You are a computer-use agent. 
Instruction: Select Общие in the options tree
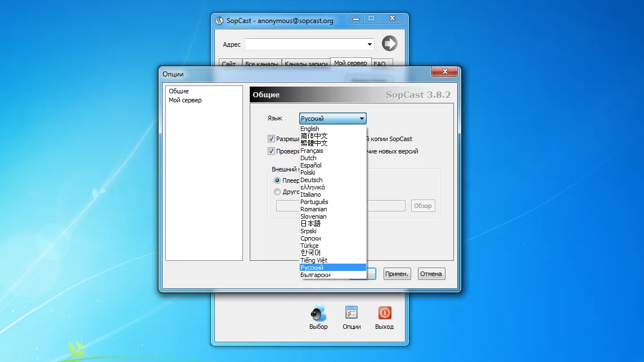pos(179,91)
